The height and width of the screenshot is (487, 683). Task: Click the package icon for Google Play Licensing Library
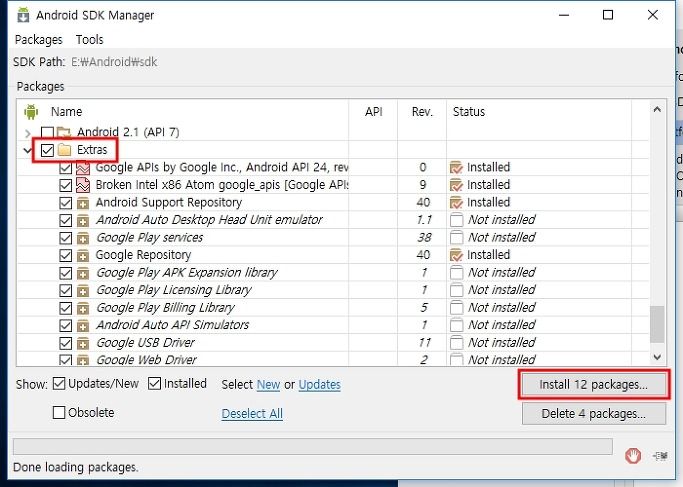click(x=83, y=291)
